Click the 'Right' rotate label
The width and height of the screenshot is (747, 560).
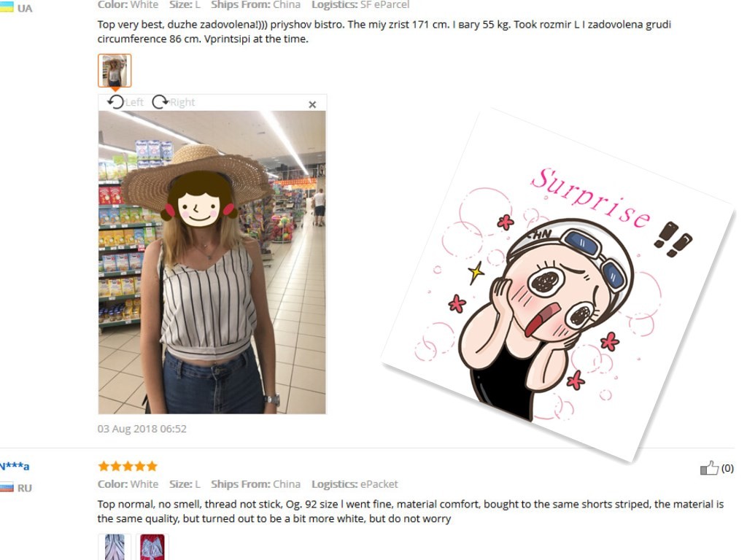[182, 102]
